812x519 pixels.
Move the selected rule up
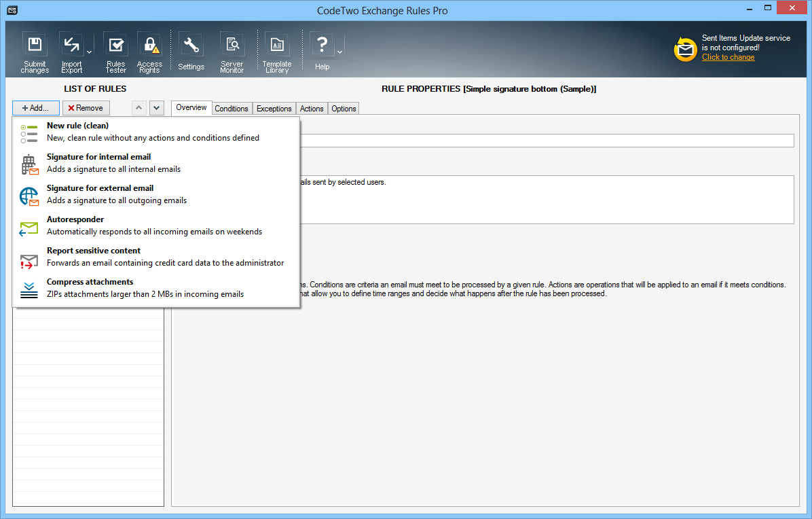click(x=139, y=108)
